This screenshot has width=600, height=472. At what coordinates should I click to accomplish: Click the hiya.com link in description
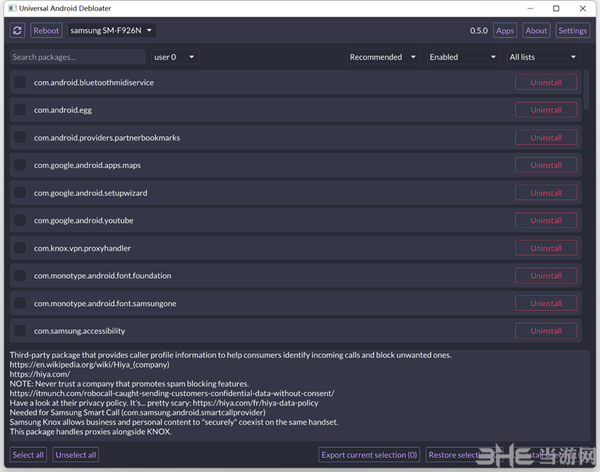pos(40,374)
